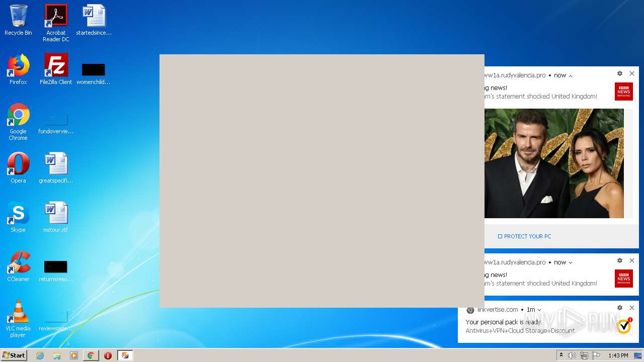Collapse the top rudyvalencia notification chevron
This screenshot has height=362, width=644.
(571, 75)
